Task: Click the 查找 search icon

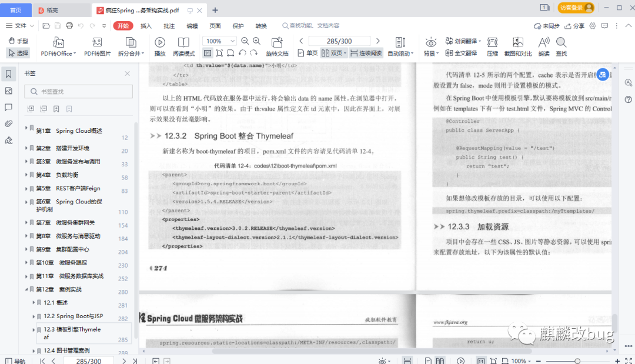Action: pos(562,47)
